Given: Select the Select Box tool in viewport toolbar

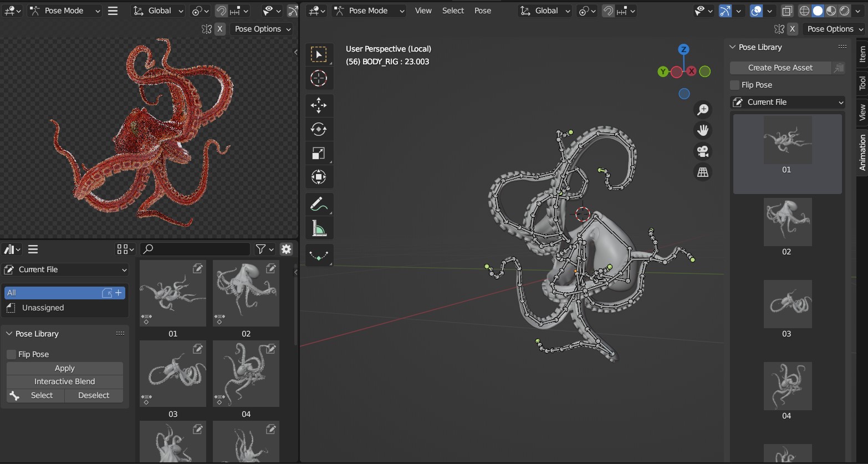Looking at the screenshot, I should [x=319, y=54].
